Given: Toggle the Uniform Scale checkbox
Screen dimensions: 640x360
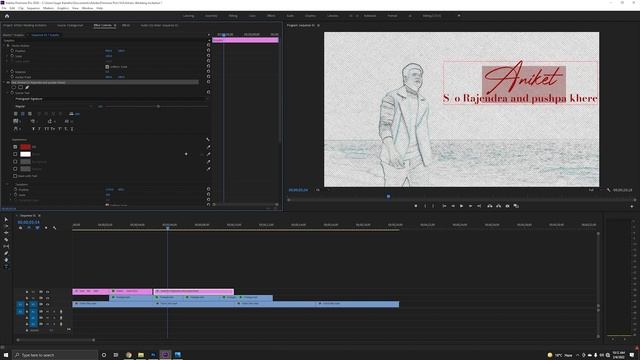Looking at the screenshot, I should tap(107, 67).
